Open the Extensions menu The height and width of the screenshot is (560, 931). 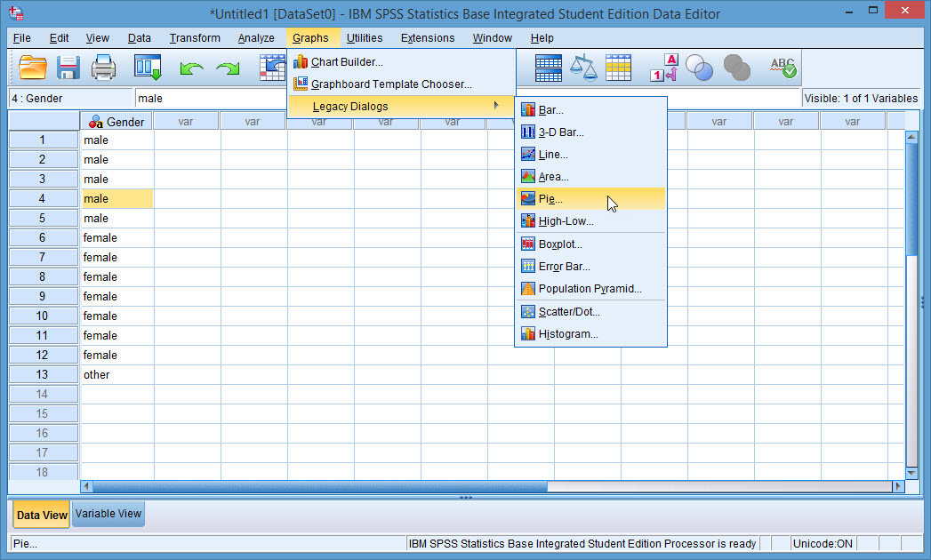pyautogui.click(x=428, y=38)
